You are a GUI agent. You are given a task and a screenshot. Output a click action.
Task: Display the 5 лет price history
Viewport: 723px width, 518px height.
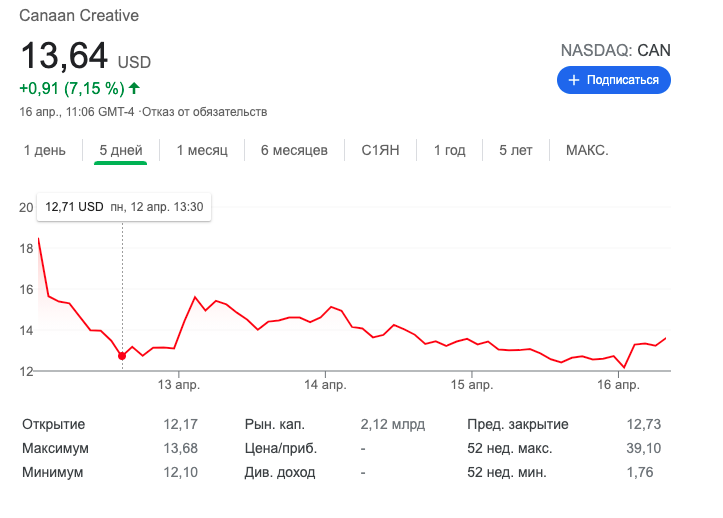pyautogui.click(x=516, y=150)
